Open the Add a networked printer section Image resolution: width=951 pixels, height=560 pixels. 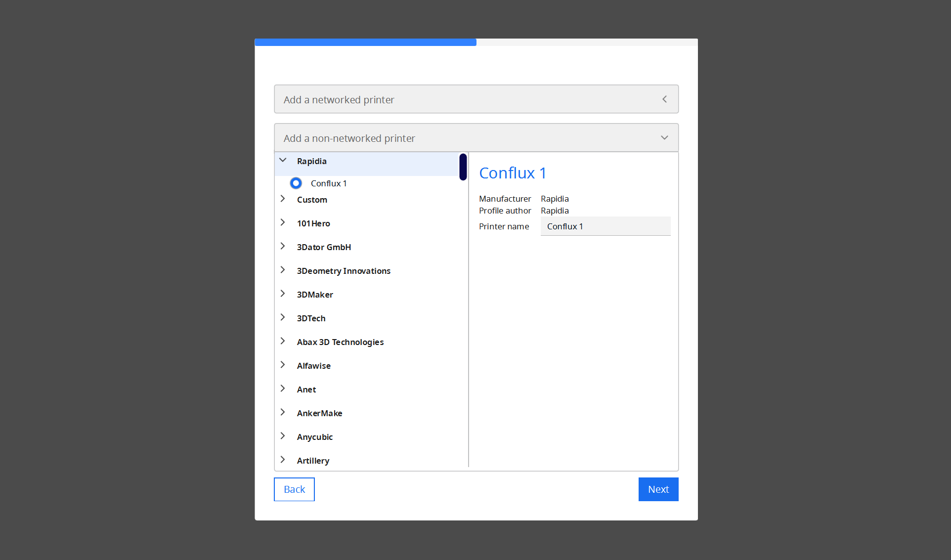coord(475,99)
